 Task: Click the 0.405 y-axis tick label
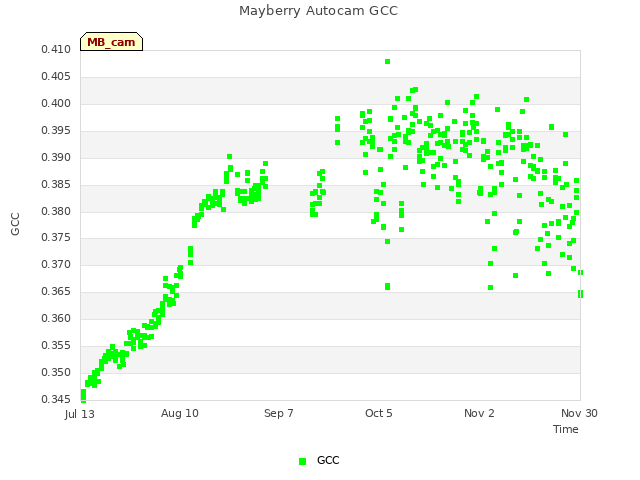click(56, 76)
